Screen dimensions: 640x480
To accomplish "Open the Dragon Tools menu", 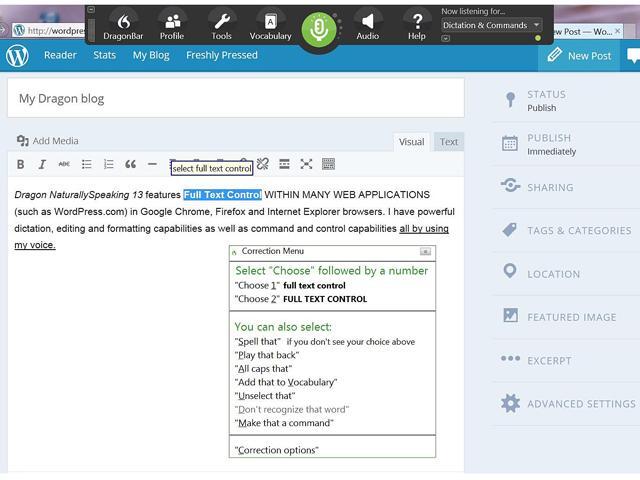I will 222,27.
